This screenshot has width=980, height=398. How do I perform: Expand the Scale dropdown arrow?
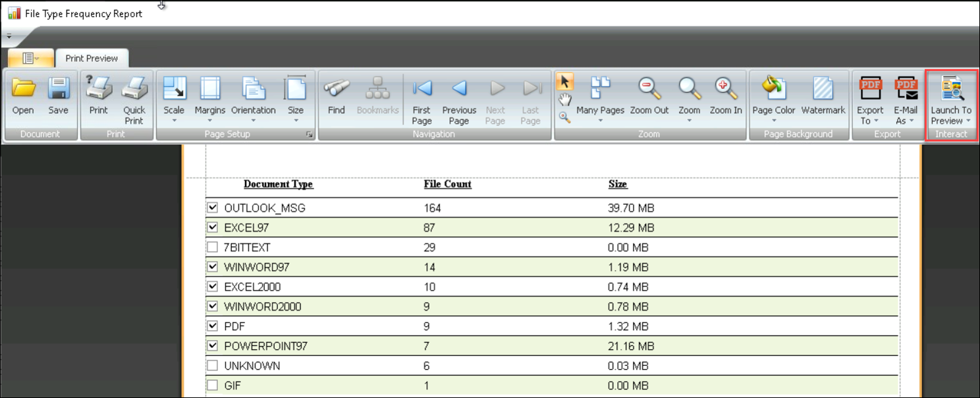[175, 121]
